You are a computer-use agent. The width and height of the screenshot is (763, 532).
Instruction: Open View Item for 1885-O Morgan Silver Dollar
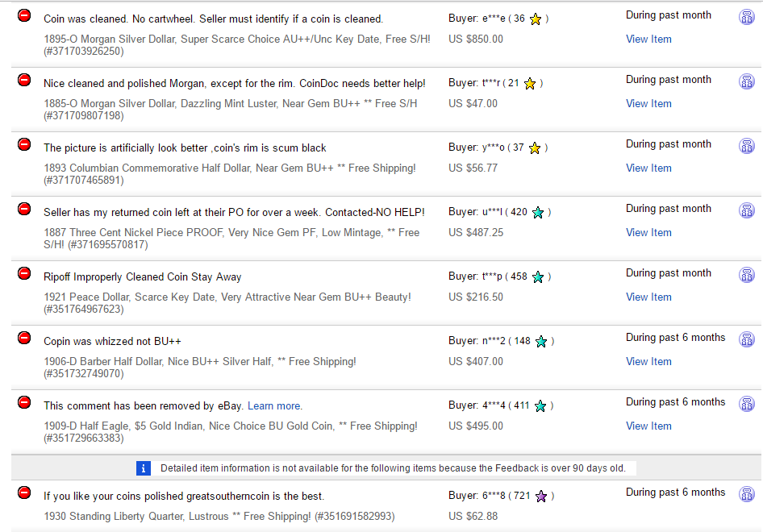point(648,104)
